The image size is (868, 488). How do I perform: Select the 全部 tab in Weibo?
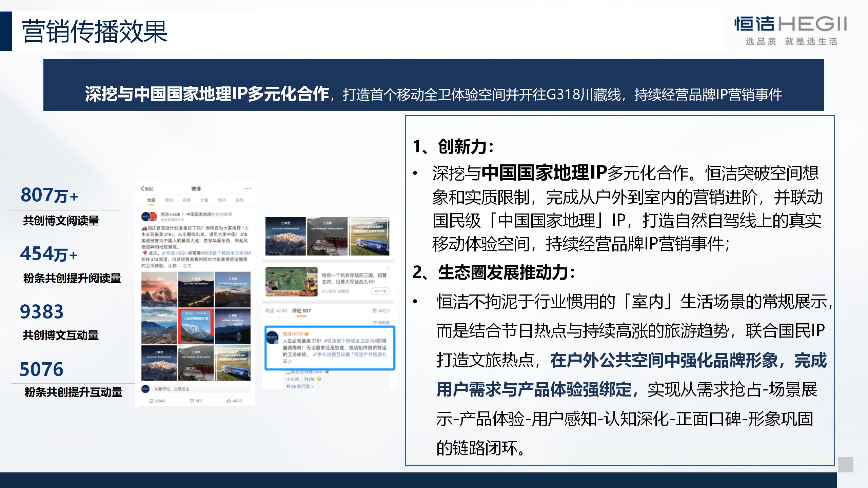click(x=151, y=200)
